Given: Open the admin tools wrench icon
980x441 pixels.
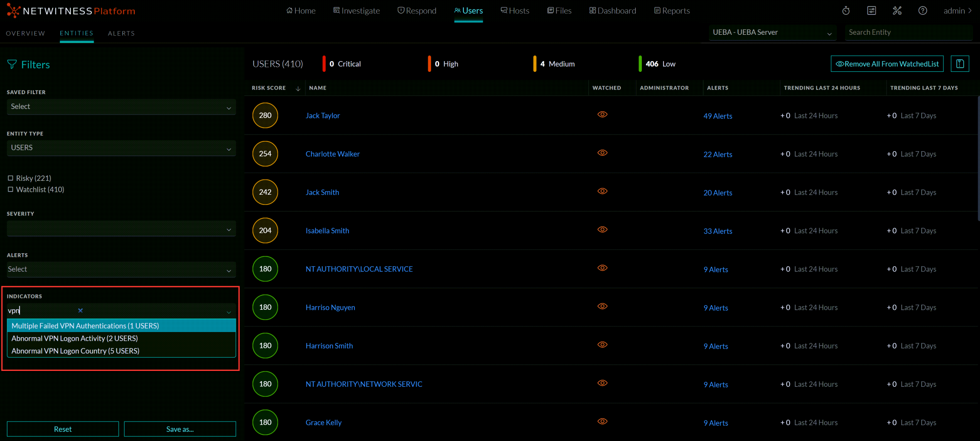Looking at the screenshot, I should click(x=897, y=10).
